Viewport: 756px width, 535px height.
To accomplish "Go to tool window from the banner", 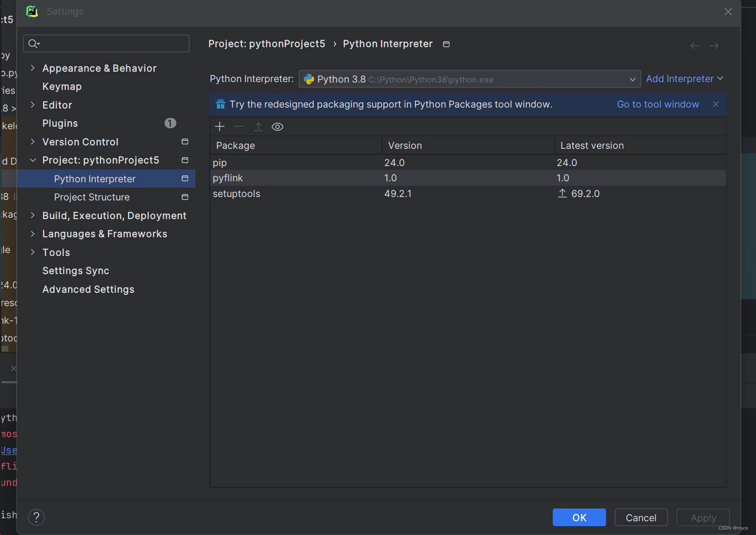I will point(658,104).
